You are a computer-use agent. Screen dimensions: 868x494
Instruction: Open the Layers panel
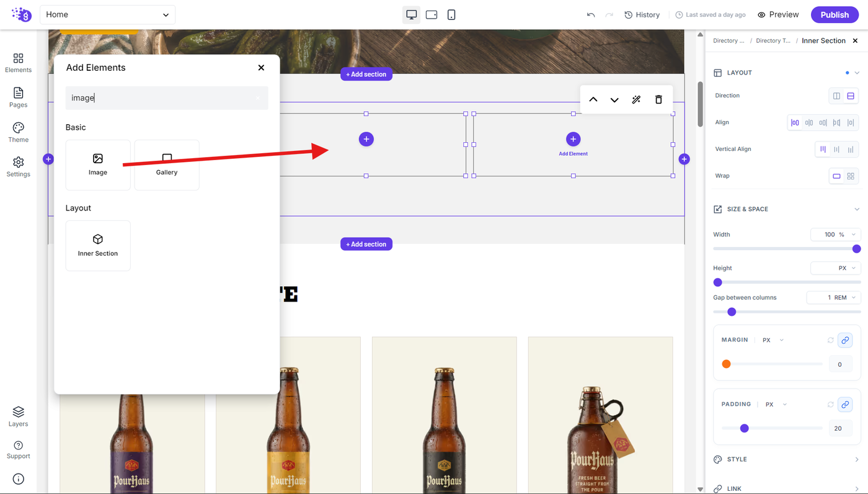click(x=18, y=416)
